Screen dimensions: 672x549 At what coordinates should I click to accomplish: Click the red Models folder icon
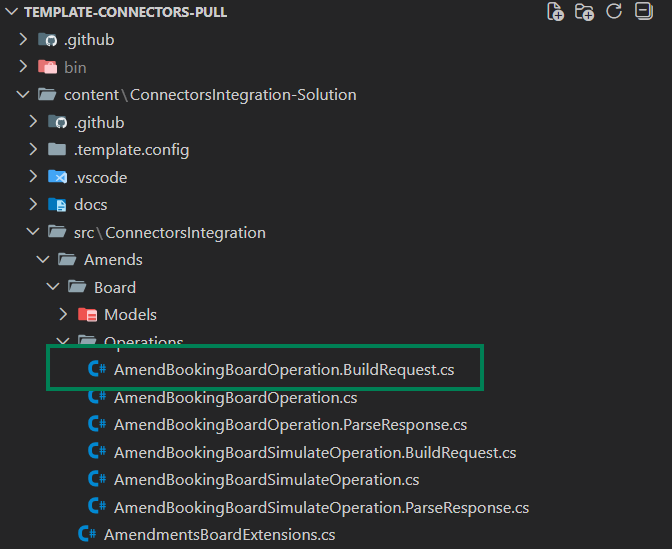pos(87,315)
